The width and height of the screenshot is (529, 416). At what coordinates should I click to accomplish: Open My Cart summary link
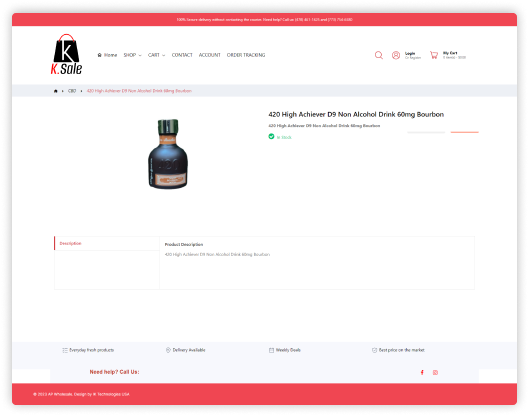click(x=454, y=55)
